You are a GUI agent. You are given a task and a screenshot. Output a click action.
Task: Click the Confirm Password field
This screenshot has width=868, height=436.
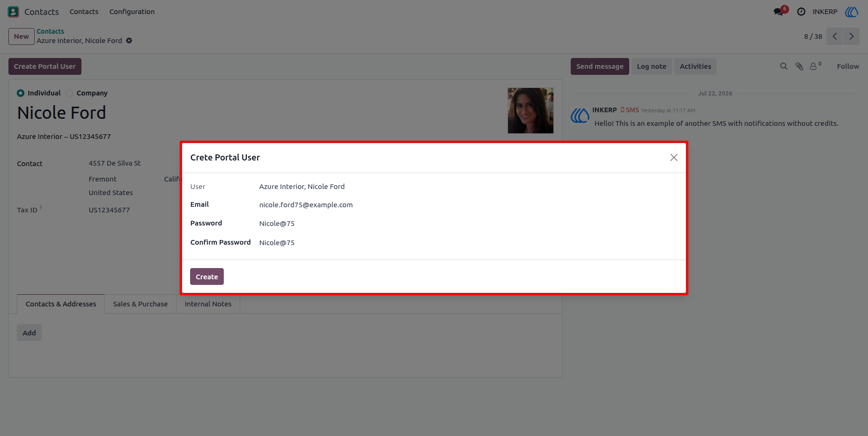[468, 243]
